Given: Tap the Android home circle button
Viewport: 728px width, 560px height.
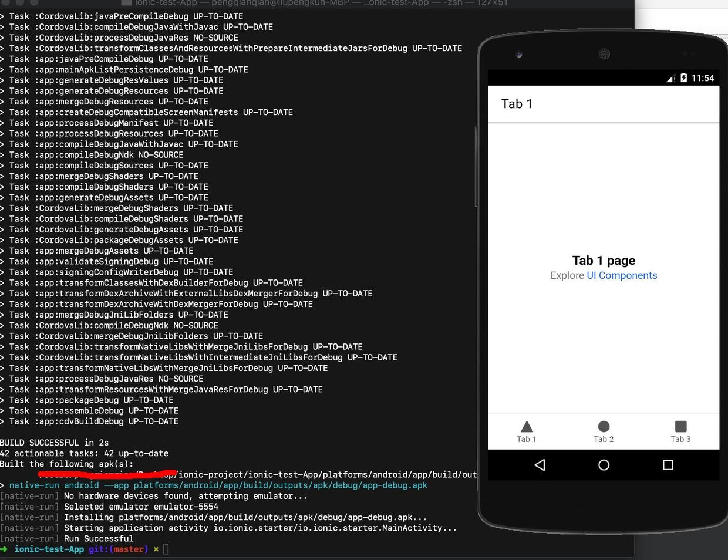Looking at the screenshot, I should click(604, 465).
